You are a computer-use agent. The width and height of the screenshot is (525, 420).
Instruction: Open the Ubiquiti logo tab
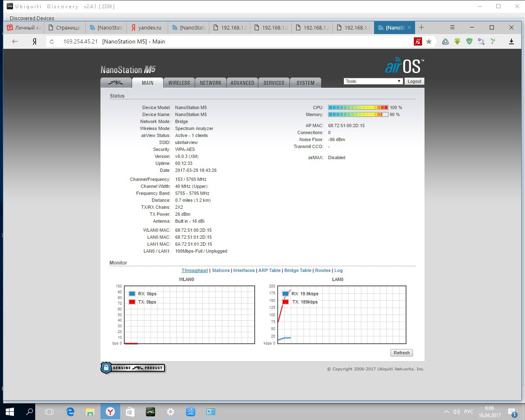point(116,82)
